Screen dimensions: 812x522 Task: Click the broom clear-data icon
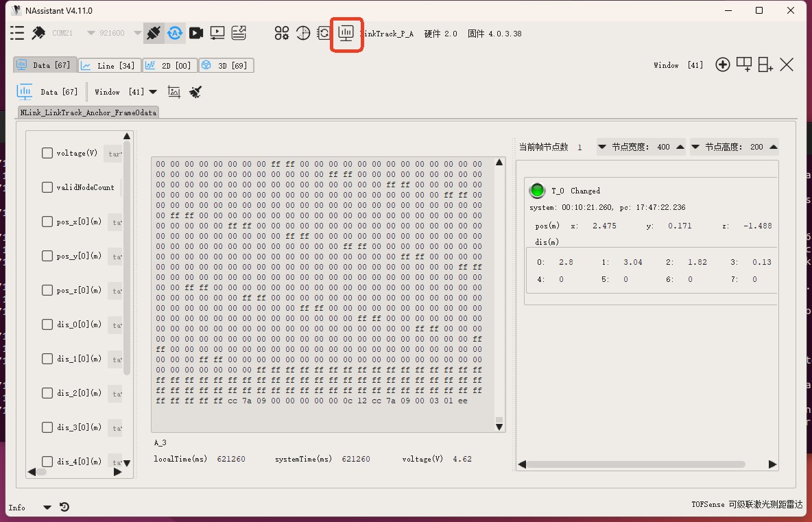195,92
